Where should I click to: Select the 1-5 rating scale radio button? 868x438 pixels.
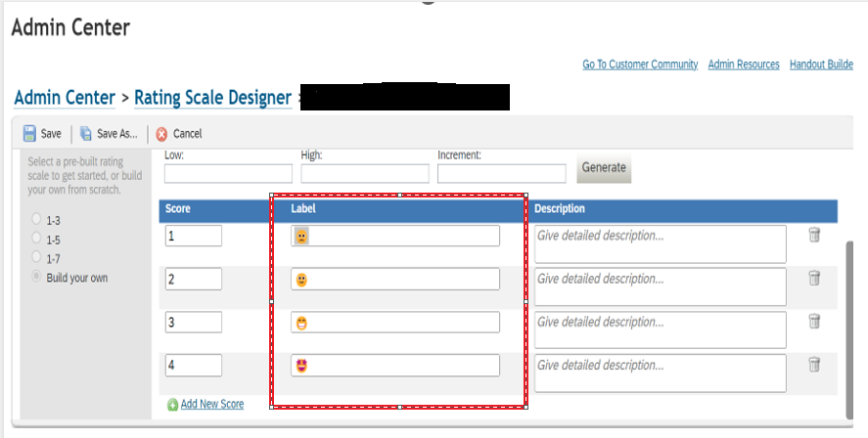tap(36, 238)
